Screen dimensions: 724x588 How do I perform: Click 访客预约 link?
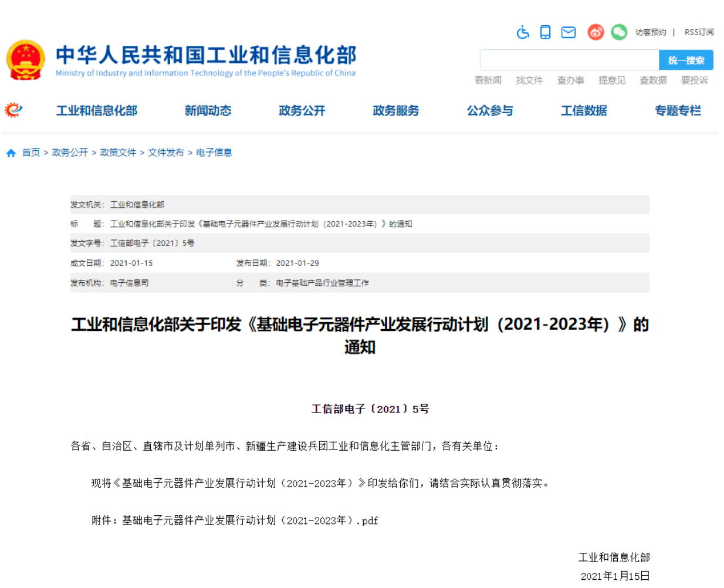651,32
